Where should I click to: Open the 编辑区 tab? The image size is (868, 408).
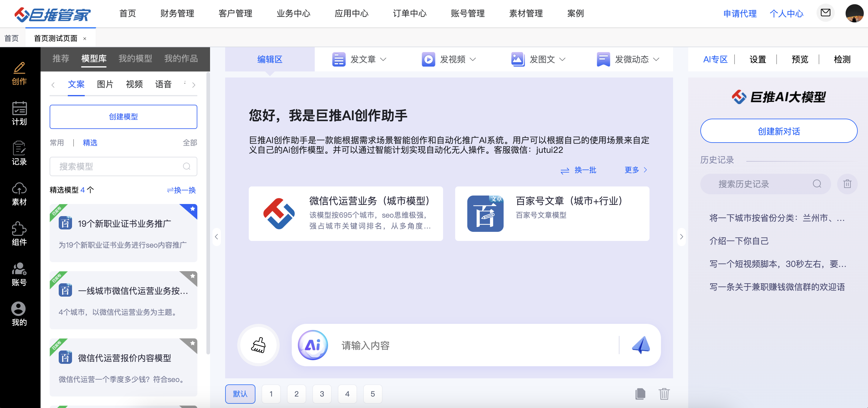(x=270, y=59)
